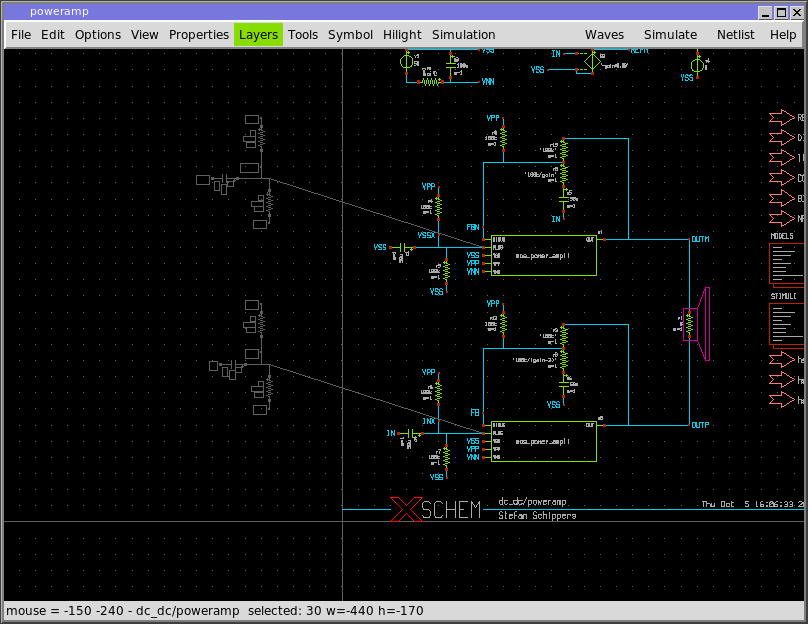Screen dimensions: 808x624
Task: Open the Hilight menu
Action: click(x=402, y=35)
